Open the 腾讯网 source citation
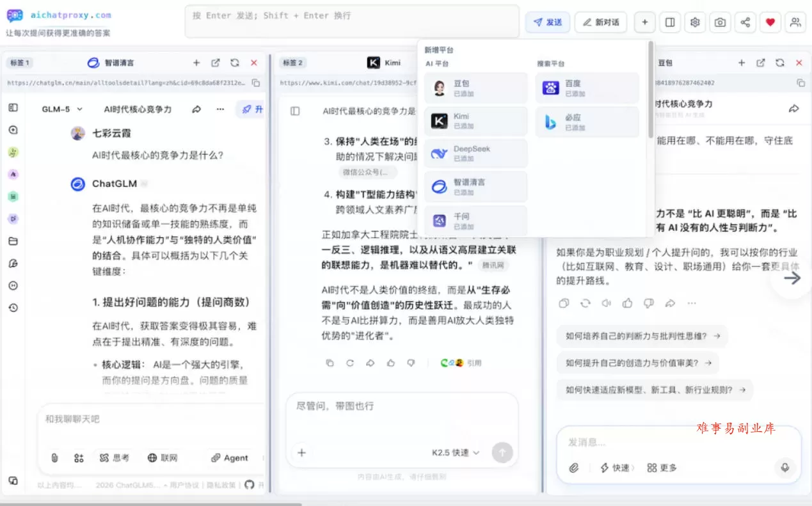The width and height of the screenshot is (812, 506). tap(494, 265)
